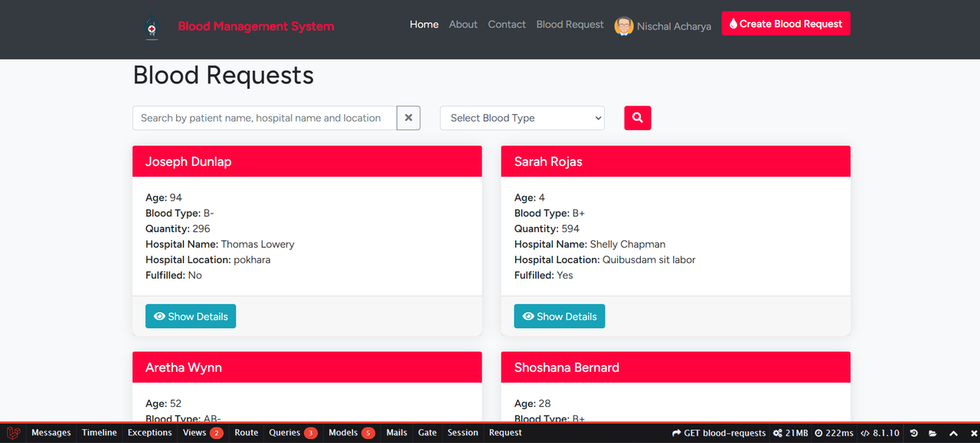Click the Quantity 594 line
This screenshot has width=980, height=443.
[x=547, y=229]
